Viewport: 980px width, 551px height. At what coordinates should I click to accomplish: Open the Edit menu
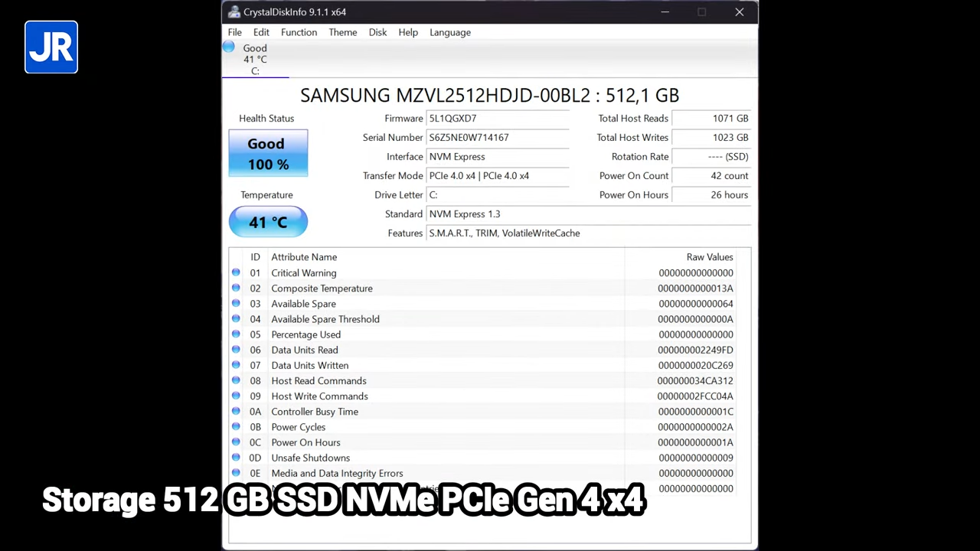click(261, 32)
